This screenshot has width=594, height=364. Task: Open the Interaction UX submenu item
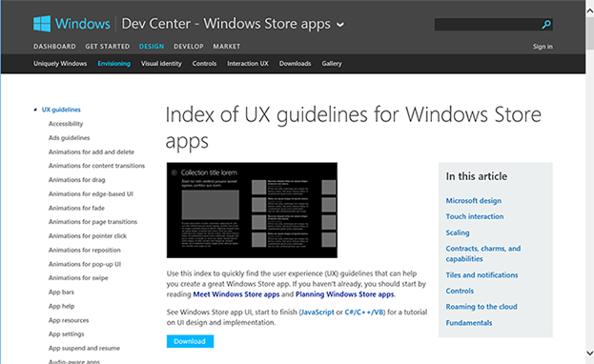click(248, 64)
